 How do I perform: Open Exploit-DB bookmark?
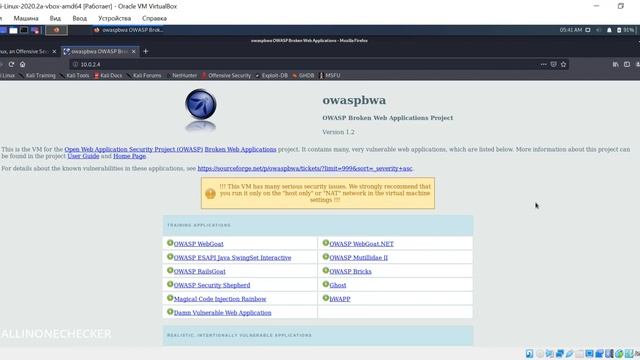[x=272, y=76]
